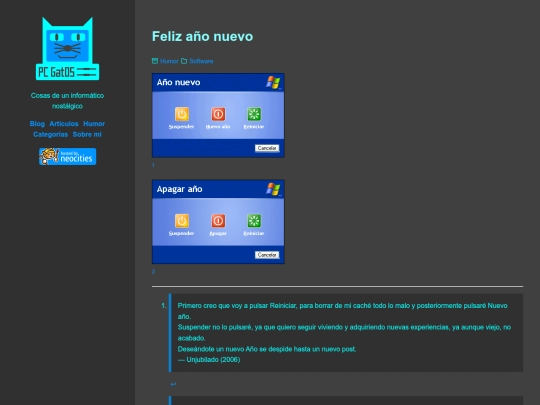Click Cancelar button in Apagar año image
The image size is (540, 405).
pos(267,255)
